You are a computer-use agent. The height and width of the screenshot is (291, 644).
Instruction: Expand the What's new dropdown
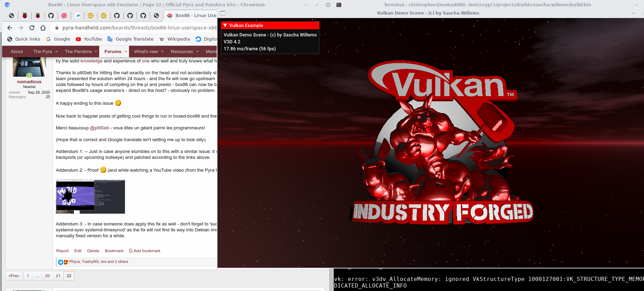[163, 52]
